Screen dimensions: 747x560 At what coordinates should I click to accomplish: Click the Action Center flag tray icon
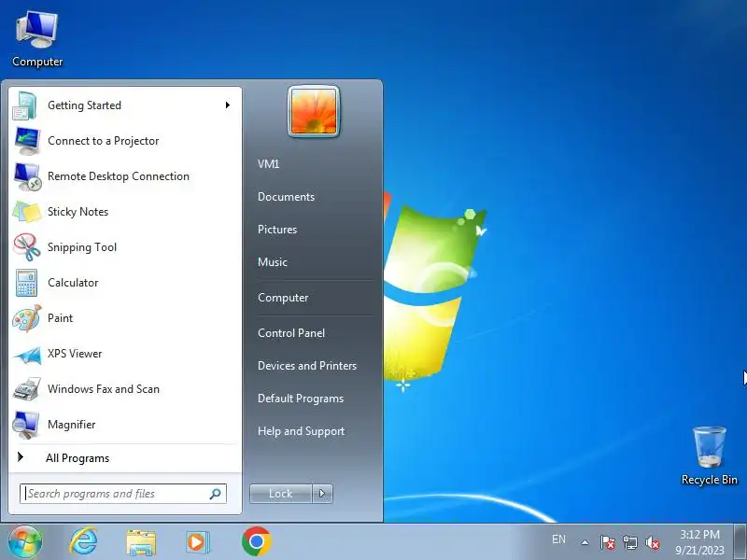click(x=607, y=542)
